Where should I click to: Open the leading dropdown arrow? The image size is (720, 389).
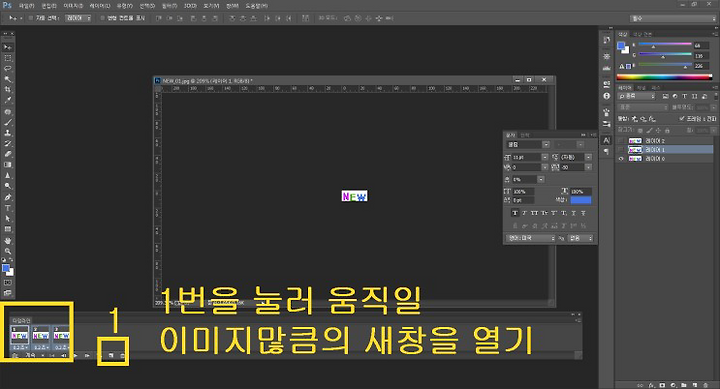[588, 157]
